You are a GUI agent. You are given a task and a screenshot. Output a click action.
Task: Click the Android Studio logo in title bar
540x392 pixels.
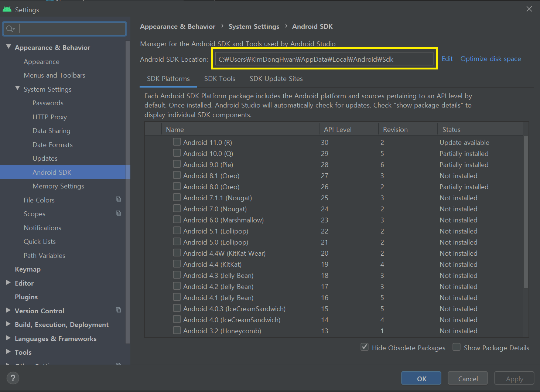(x=7, y=9)
